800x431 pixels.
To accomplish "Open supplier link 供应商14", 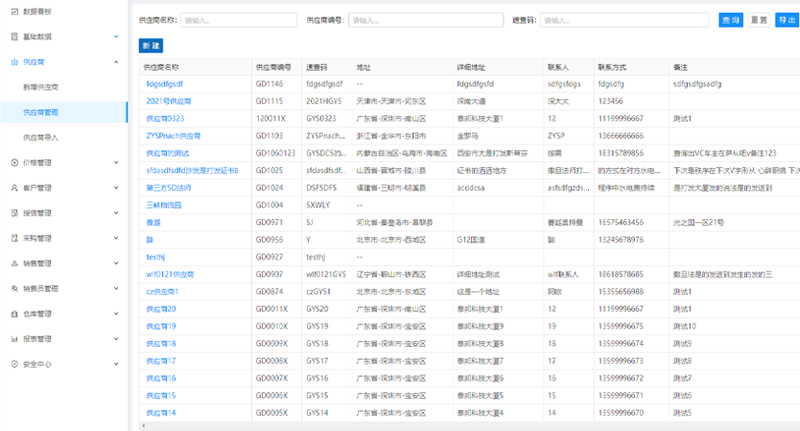I will pos(161,413).
